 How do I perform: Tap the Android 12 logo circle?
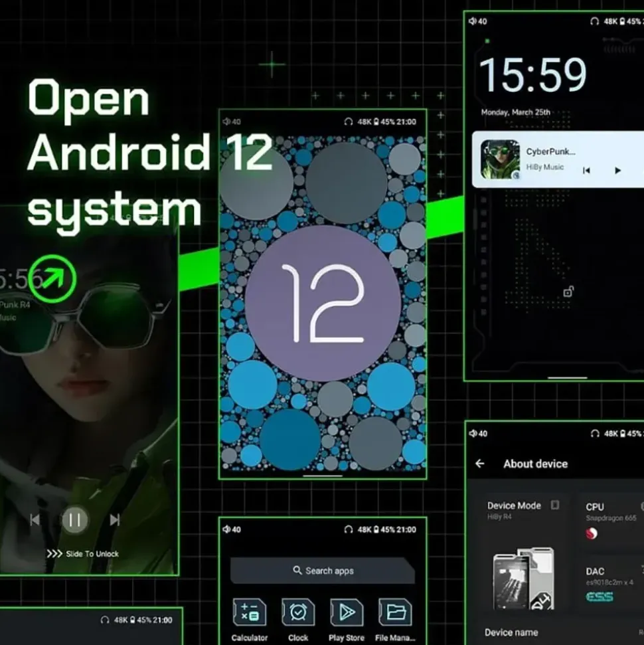coord(323,303)
